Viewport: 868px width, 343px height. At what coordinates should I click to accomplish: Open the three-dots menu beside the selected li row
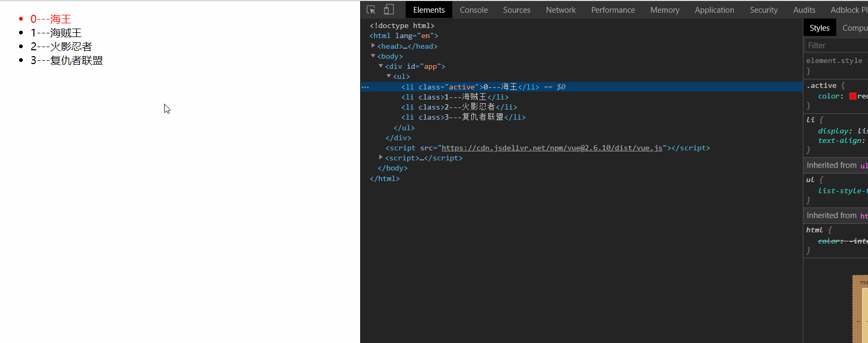pyautogui.click(x=365, y=87)
